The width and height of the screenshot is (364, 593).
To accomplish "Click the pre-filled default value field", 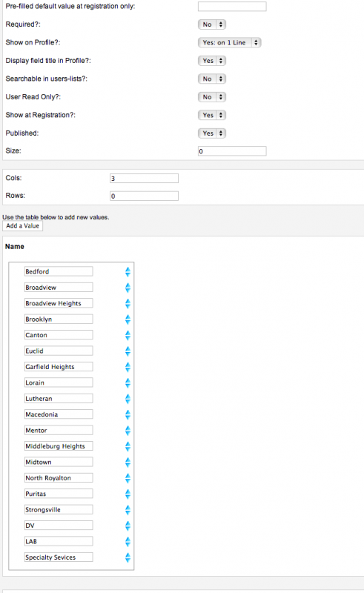I will click(x=232, y=7).
